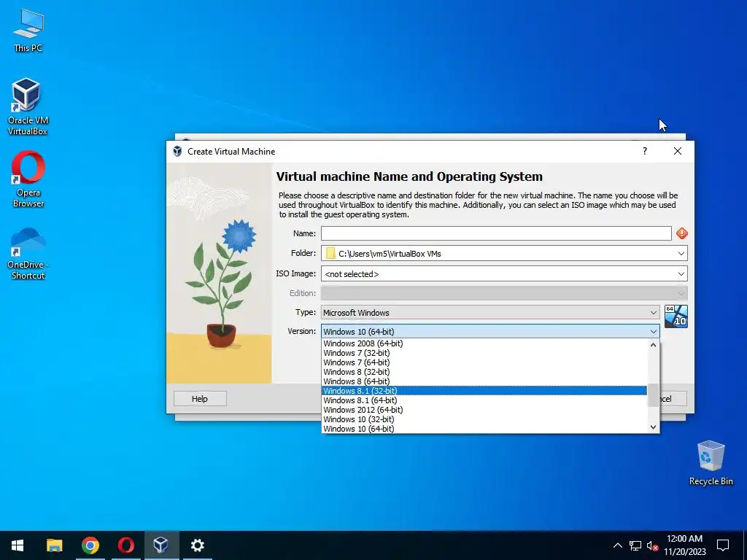The height and width of the screenshot is (560, 747).
Task: Click the Help button
Action: click(x=200, y=399)
